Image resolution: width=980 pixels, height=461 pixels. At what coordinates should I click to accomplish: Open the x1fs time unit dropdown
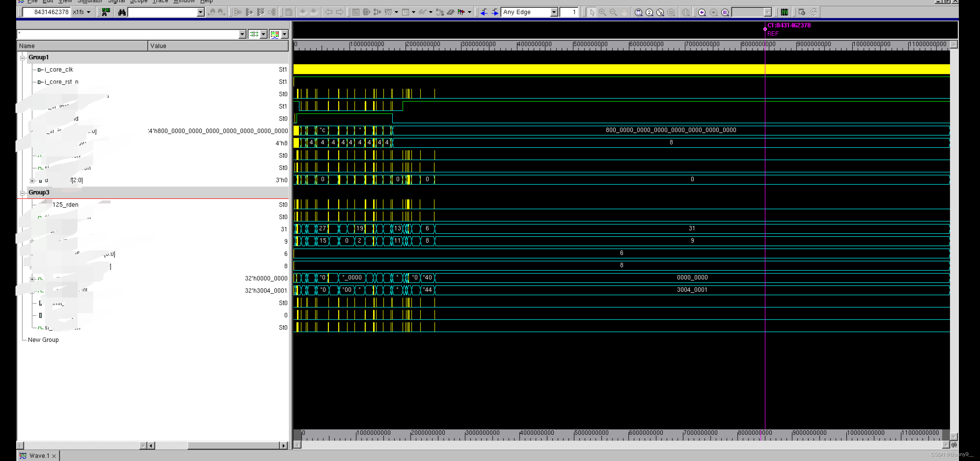pos(89,12)
